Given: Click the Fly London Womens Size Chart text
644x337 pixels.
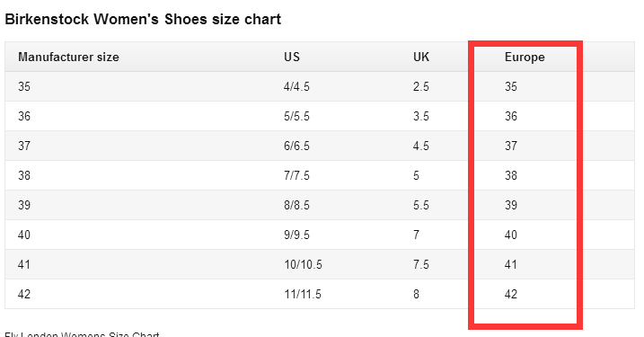Looking at the screenshot, I should (x=82, y=334).
